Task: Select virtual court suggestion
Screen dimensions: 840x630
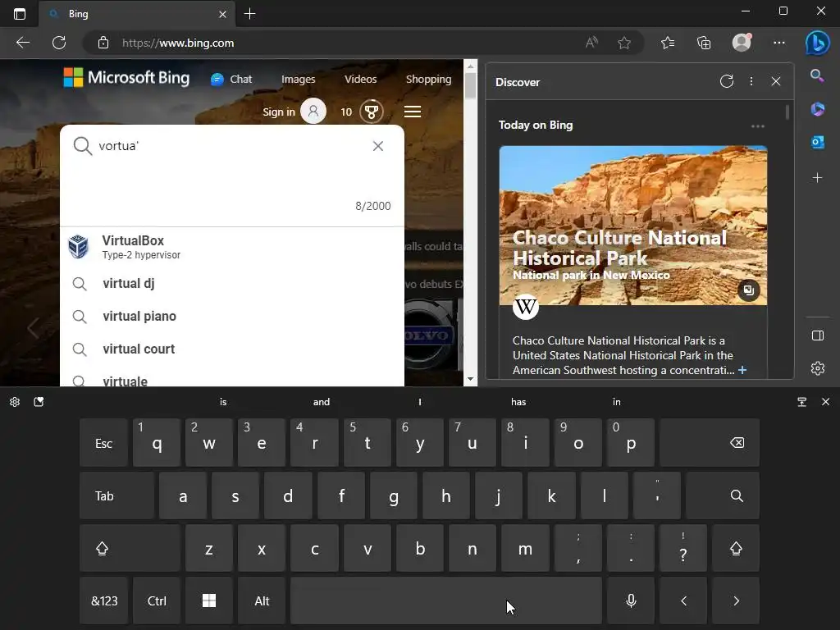Action: tap(232, 349)
